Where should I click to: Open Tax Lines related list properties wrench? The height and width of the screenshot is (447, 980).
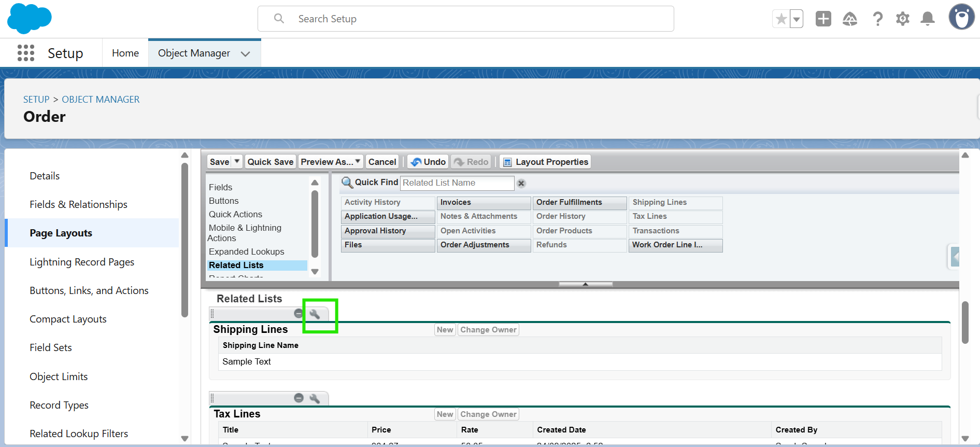(x=315, y=398)
